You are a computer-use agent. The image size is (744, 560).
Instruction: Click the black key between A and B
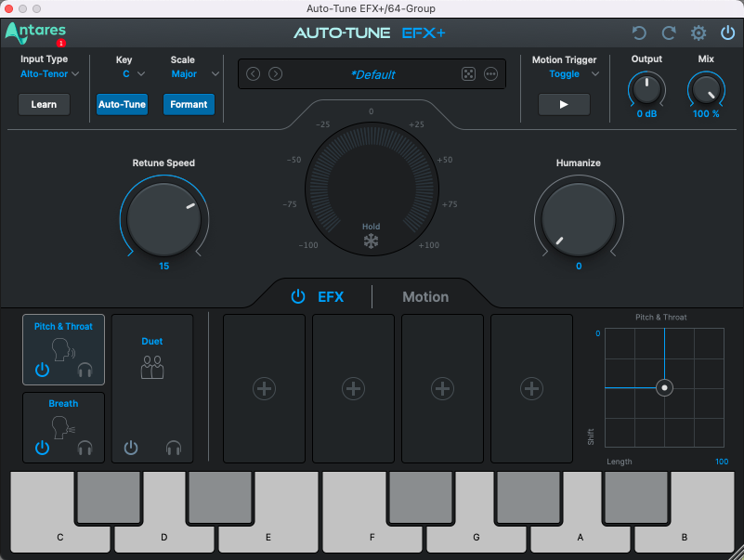[x=636, y=498]
